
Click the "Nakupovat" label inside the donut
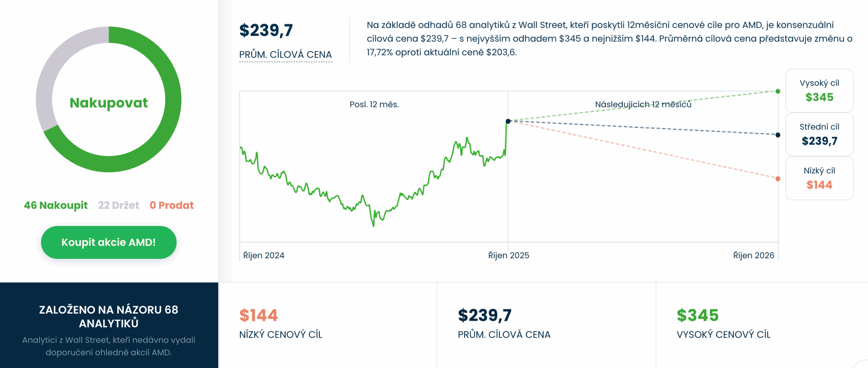coord(108,103)
